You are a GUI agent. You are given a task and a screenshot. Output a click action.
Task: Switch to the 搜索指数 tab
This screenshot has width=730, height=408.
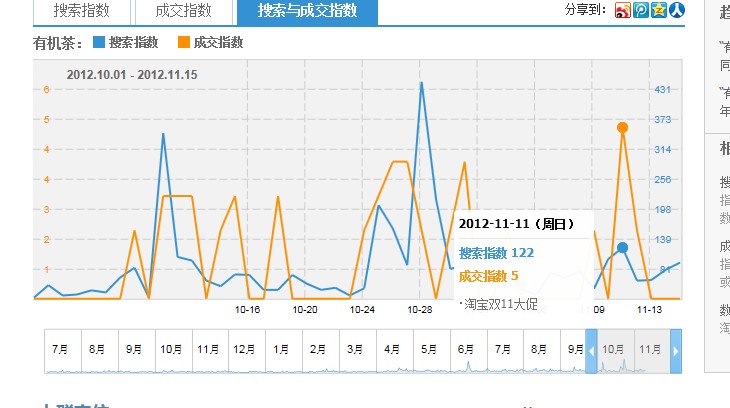(x=81, y=11)
